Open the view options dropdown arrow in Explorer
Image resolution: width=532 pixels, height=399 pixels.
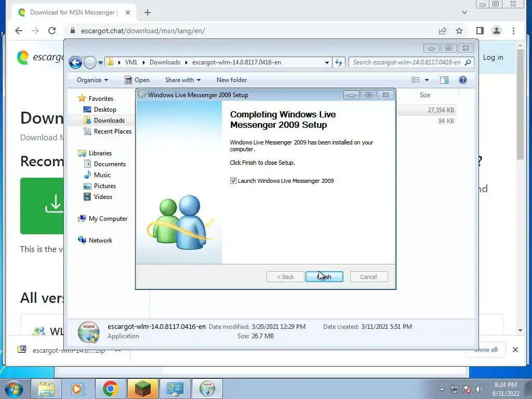click(x=427, y=80)
